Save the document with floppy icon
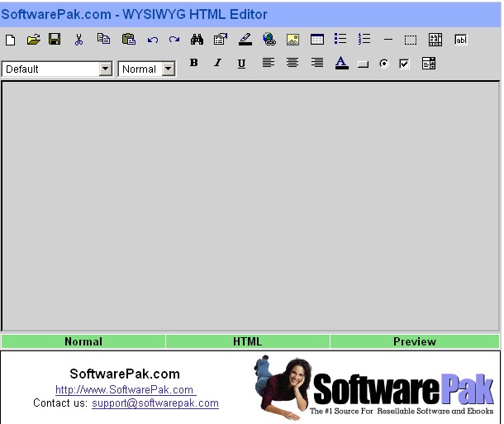The height and width of the screenshot is (424, 504). click(x=55, y=40)
